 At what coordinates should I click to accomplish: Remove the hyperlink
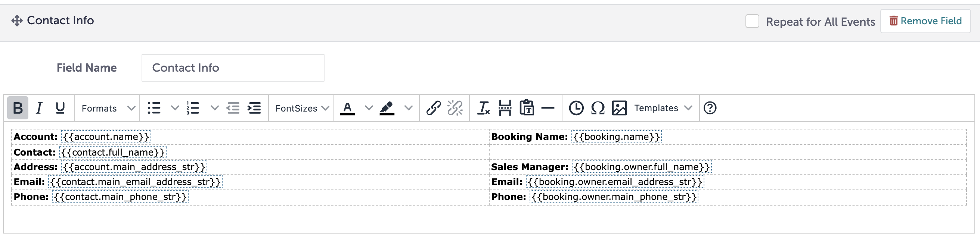(x=455, y=108)
